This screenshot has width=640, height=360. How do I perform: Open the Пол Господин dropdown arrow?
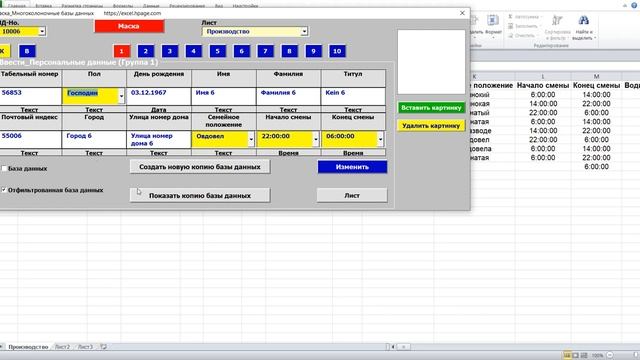click(121, 96)
